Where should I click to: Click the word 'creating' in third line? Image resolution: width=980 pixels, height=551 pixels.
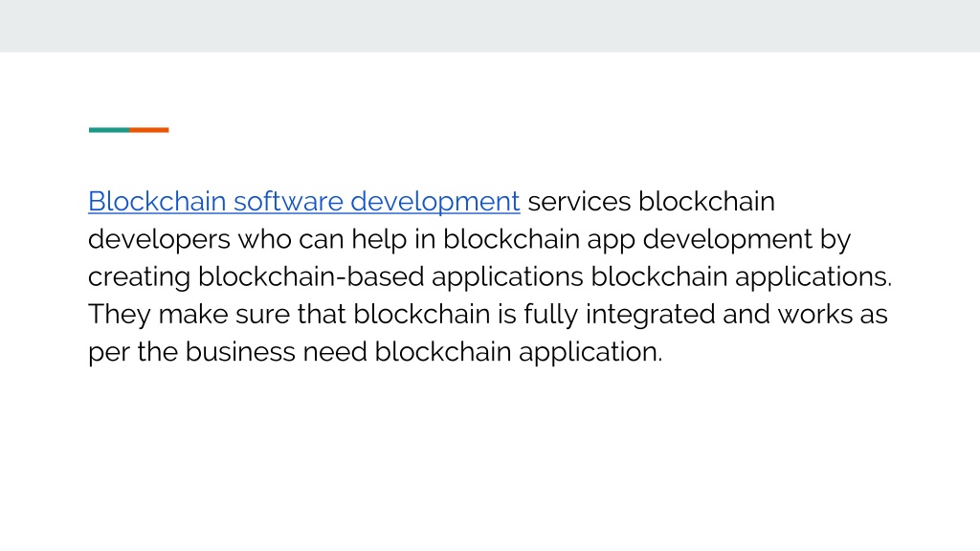(x=139, y=276)
